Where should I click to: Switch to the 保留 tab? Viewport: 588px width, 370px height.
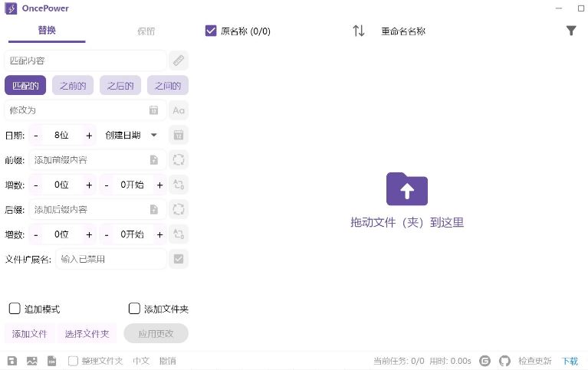click(x=146, y=31)
